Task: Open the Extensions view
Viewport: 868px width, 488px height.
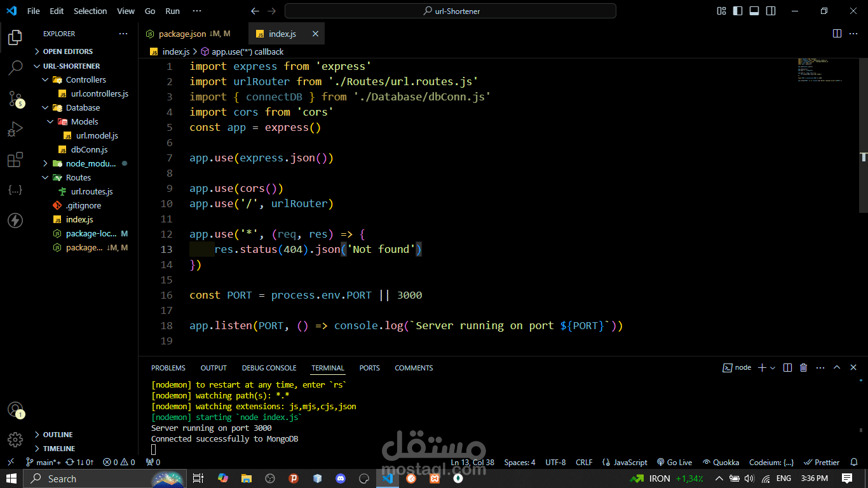Action: 15,160
